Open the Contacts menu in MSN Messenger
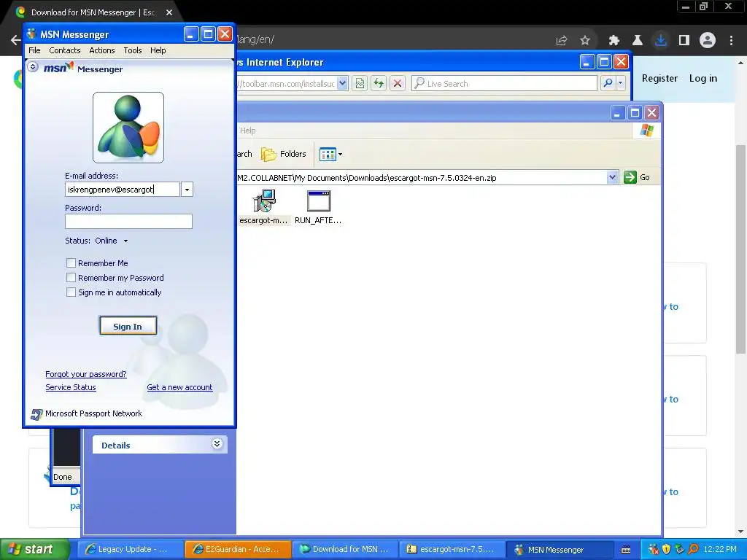The height and width of the screenshot is (560, 747). (x=65, y=50)
